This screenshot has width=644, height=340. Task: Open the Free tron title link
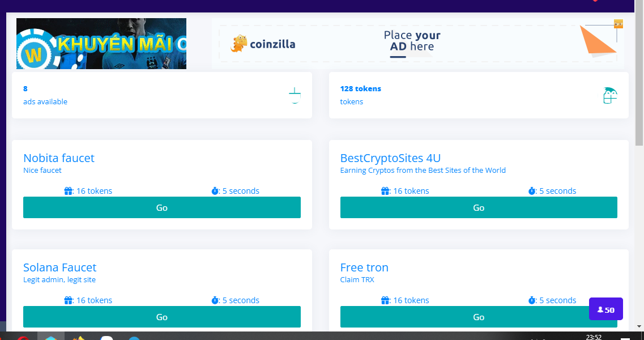364,267
